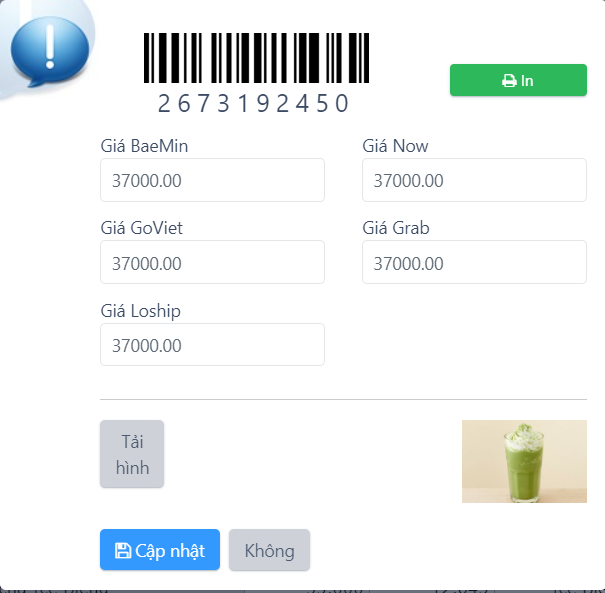The height and width of the screenshot is (593, 605).
Task: Click into the Giá Grab price field
Action: coord(474,262)
